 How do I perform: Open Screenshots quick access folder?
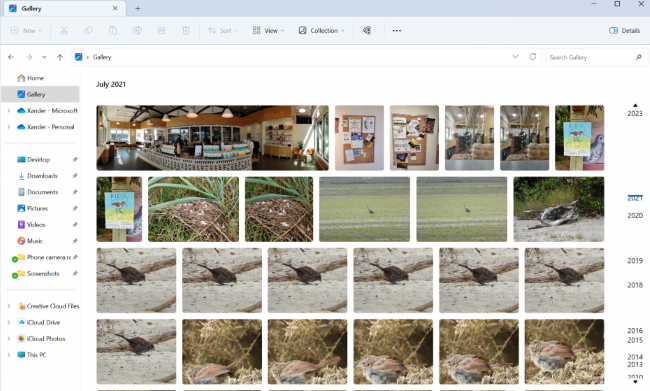[43, 274]
